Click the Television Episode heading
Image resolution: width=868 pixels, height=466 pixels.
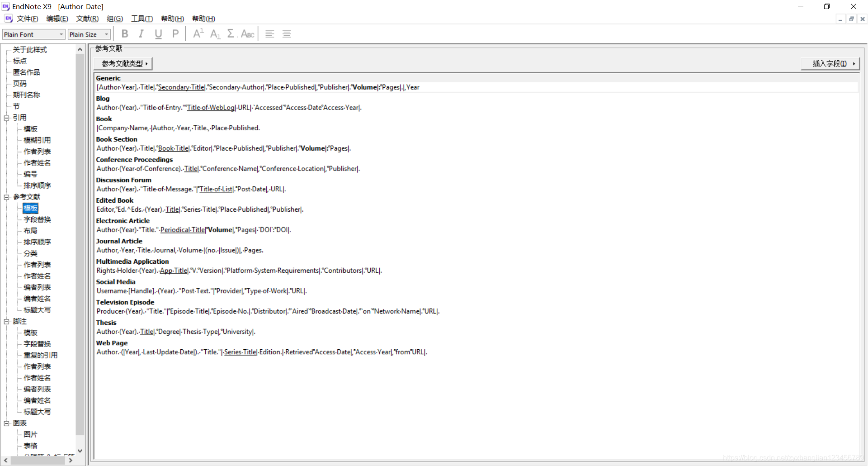pyautogui.click(x=125, y=302)
